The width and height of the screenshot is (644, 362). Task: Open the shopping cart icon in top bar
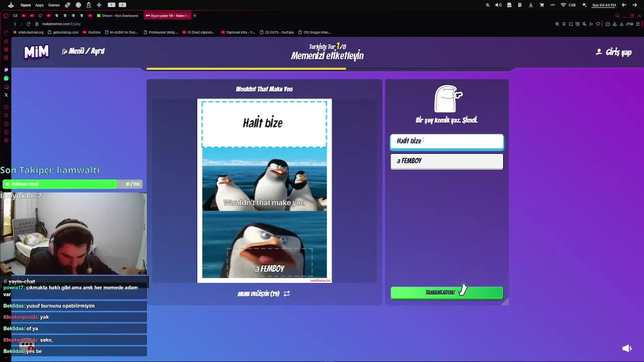pos(542,5)
